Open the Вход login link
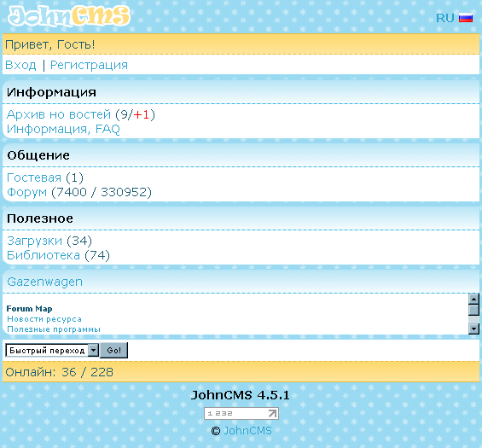 click(20, 65)
